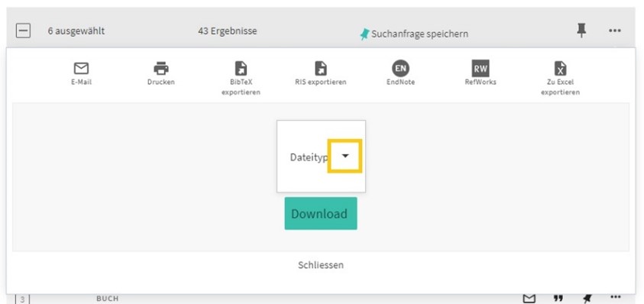Click green pin beside Suchanfrage speichern
This screenshot has width=644, height=304.
pyautogui.click(x=364, y=34)
